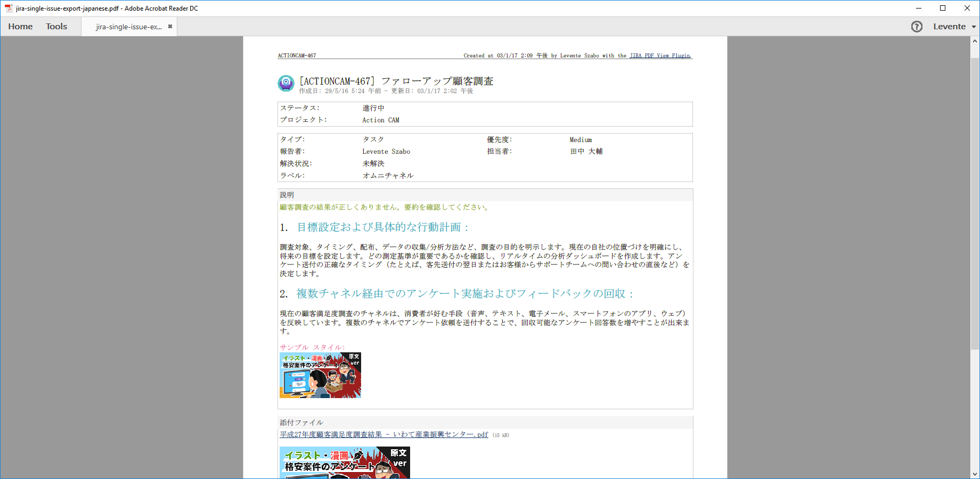The width and height of the screenshot is (980, 479).
Task: Open the attached 平成27年度顧客満足度調査結果 pdf link
Action: (x=384, y=434)
